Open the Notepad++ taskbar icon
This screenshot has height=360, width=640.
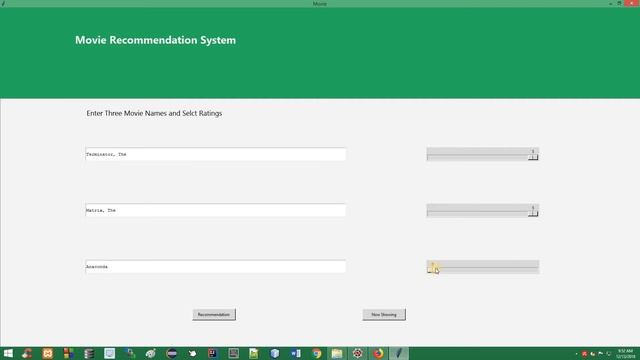point(254,353)
